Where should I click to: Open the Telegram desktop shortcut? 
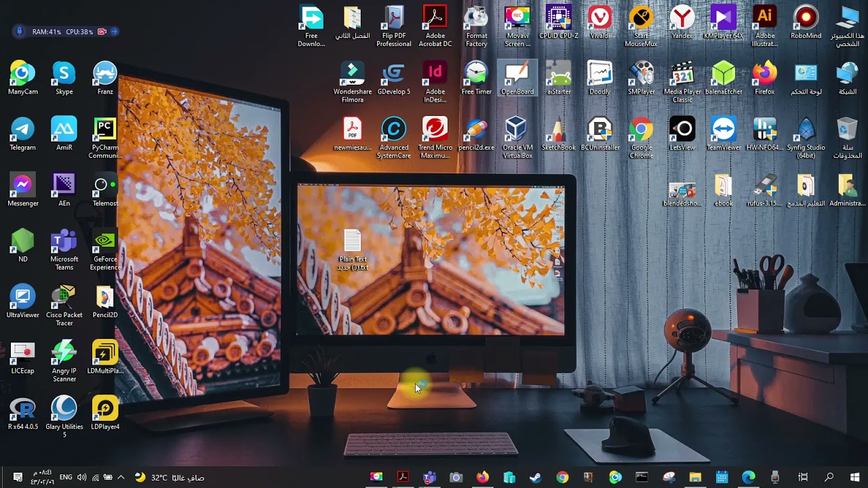pyautogui.click(x=22, y=134)
